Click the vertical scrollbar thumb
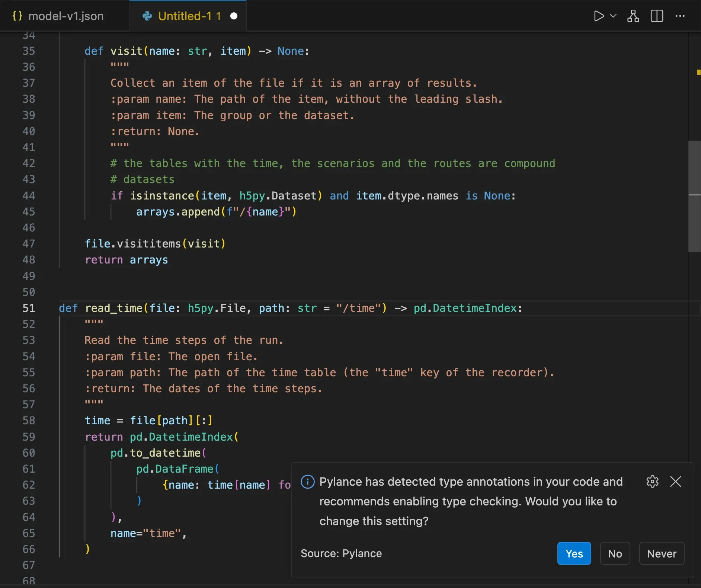 tap(694, 196)
